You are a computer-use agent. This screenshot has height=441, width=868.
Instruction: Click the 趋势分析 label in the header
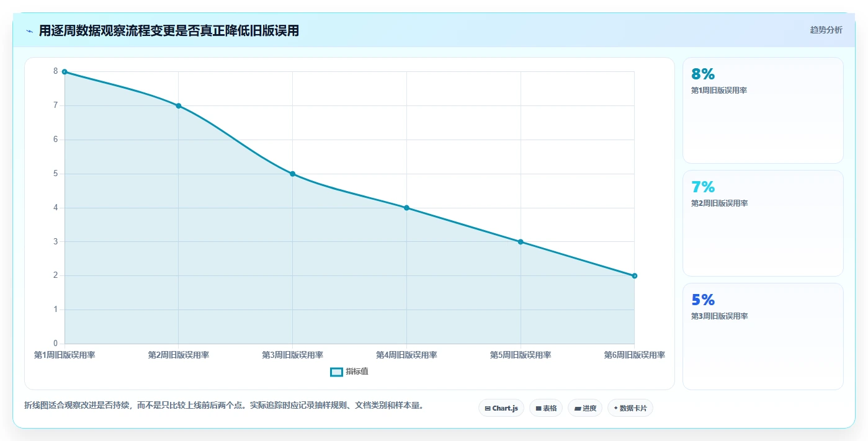(x=826, y=30)
